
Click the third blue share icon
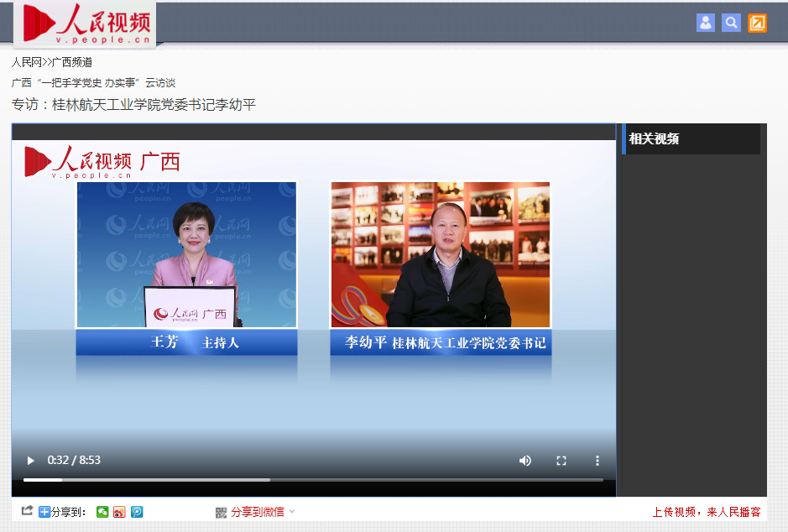[x=137, y=512]
